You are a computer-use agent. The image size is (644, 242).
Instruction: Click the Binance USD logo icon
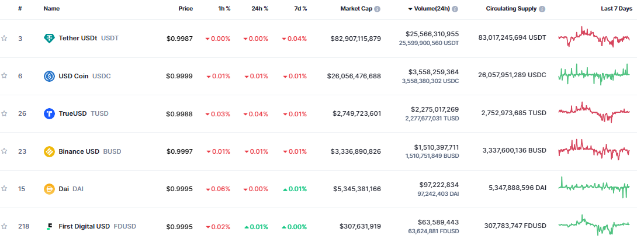coord(50,151)
